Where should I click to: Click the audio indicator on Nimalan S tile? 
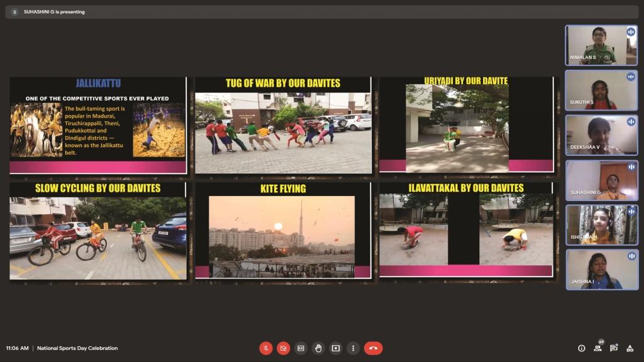tap(630, 32)
